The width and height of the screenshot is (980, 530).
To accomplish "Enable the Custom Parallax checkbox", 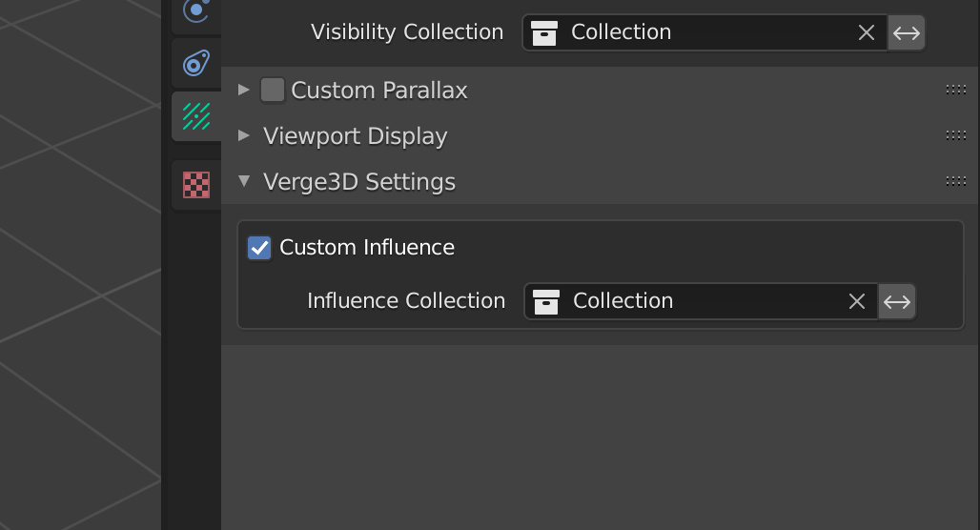I will [x=273, y=90].
